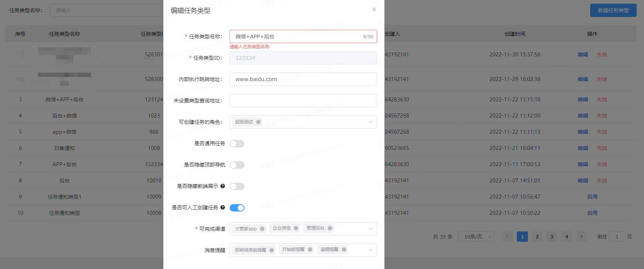Viewport: 644px width, 269px height.
Task: Click the 新建任务类型 button
Action: tap(613, 10)
